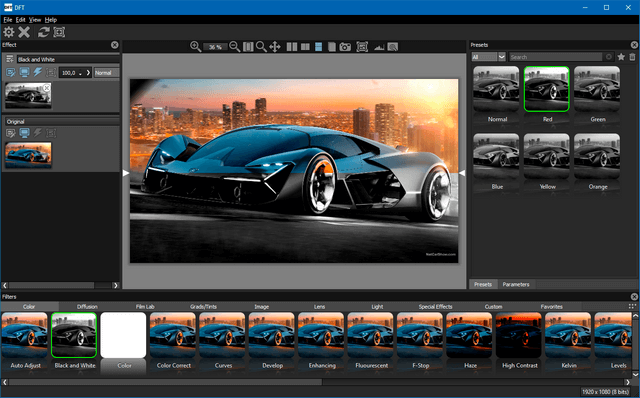This screenshot has height=398, width=640.
Task: Switch to the Diffusion filter tab
Action: (x=87, y=307)
